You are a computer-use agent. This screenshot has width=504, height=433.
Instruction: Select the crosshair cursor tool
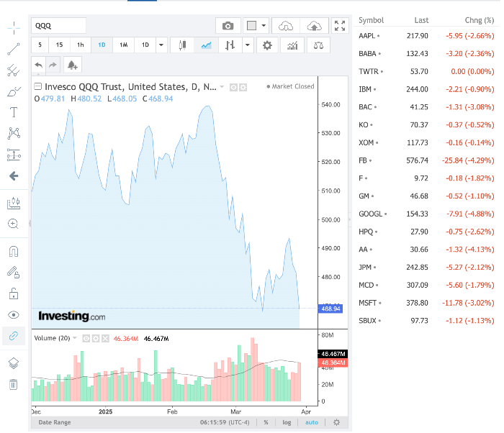pyautogui.click(x=14, y=28)
